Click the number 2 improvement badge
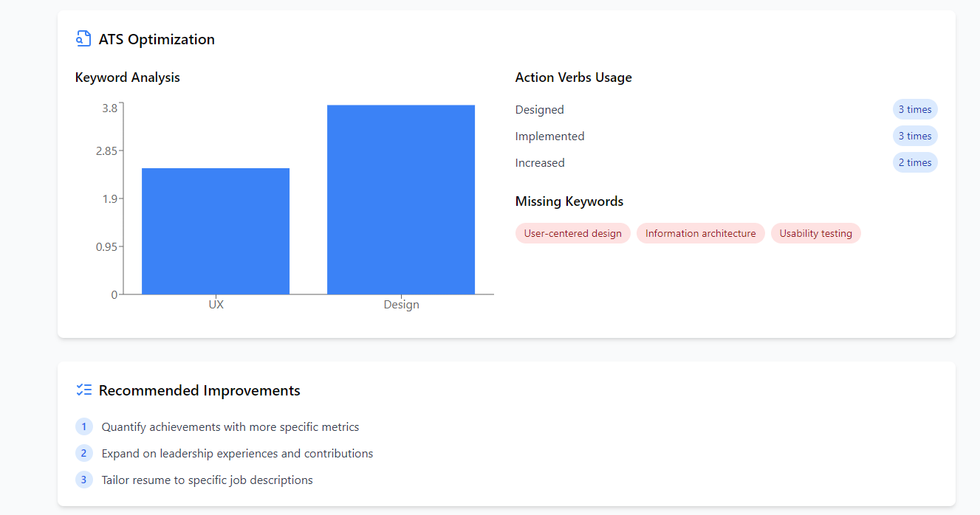Screen dimensions: 980x515 [x=84, y=453]
